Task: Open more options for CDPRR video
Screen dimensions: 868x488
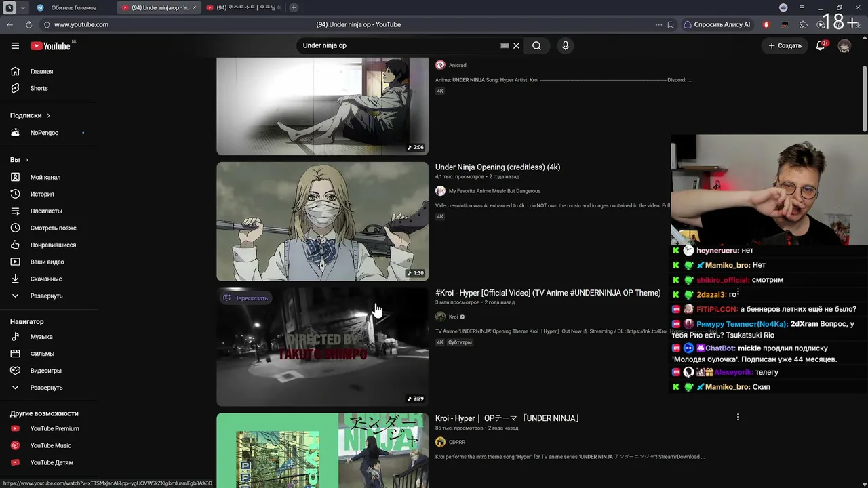Action: [738, 418]
